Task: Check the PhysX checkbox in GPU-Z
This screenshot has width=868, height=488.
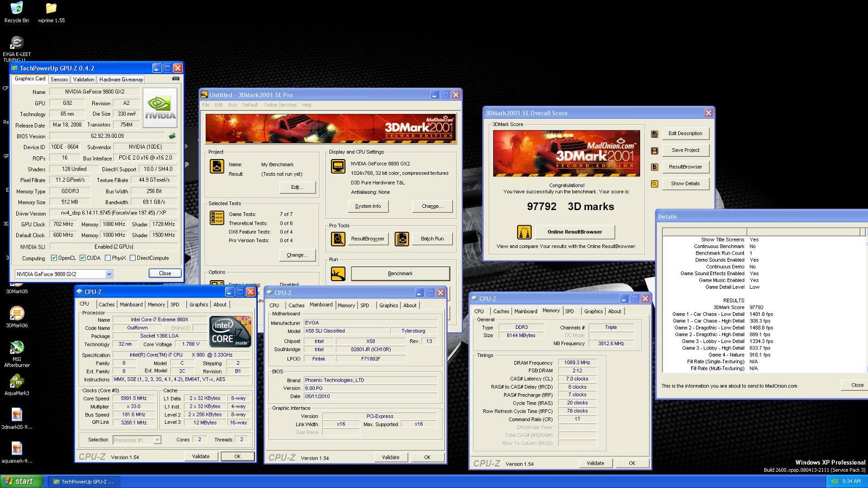Action: (x=107, y=258)
